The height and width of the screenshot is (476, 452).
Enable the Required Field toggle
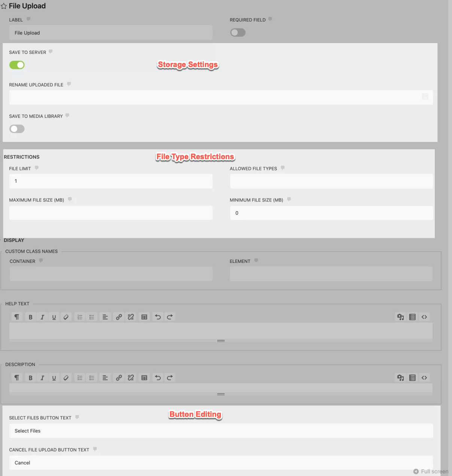(x=238, y=33)
